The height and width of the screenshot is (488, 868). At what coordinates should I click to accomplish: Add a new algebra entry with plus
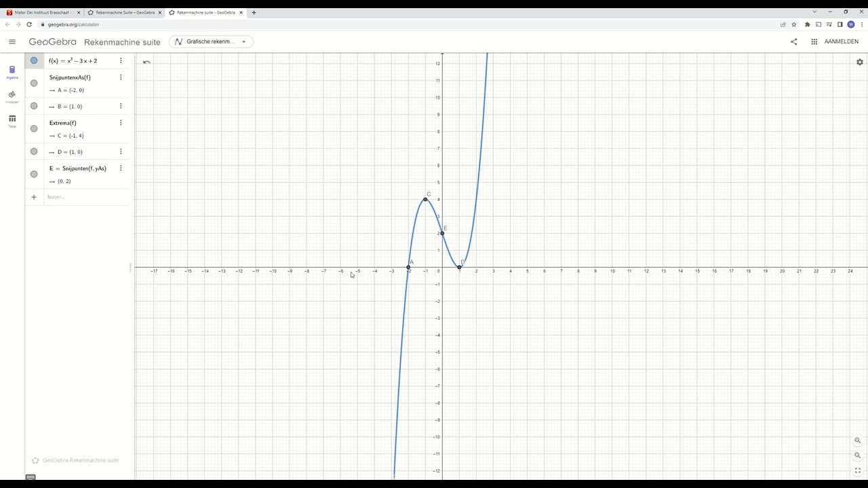pyautogui.click(x=34, y=197)
